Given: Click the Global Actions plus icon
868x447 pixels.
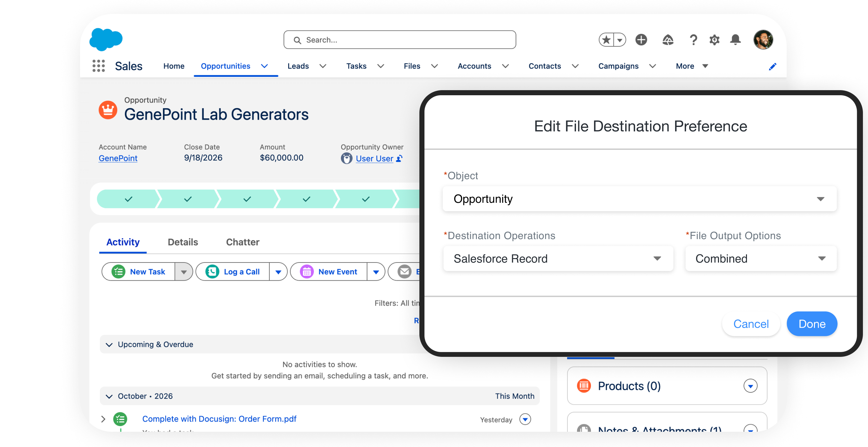Looking at the screenshot, I should click(641, 40).
